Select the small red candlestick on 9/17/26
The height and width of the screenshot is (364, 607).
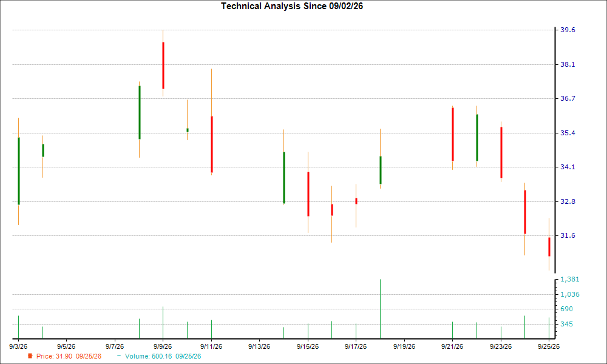(x=356, y=201)
